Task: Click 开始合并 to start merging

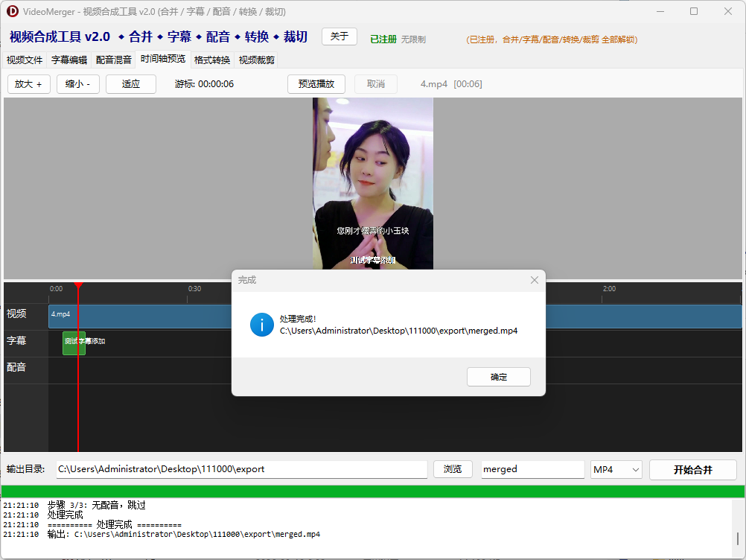Action: pyautogui.click(x=692, y=469)
